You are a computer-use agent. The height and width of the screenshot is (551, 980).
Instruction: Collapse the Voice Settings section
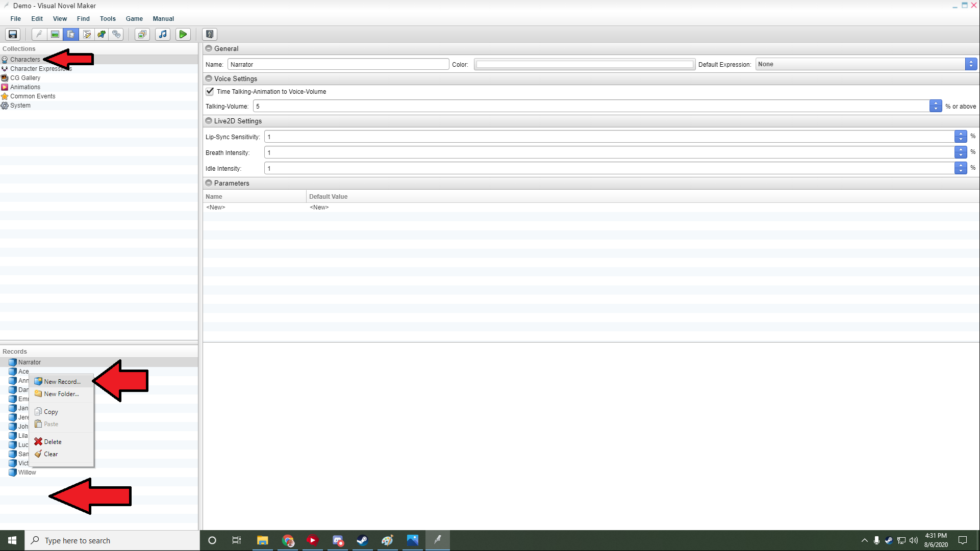point(209,78)
